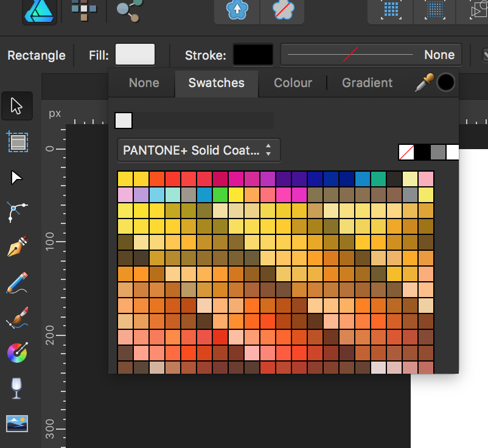Click the blue flower upload sync icon
Image resolution: width=488 pixels, height=448 pixels.
coord(237,10)
